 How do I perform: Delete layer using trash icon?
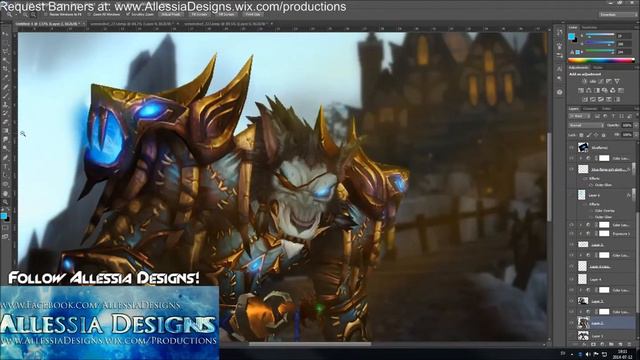coord(629,345)
